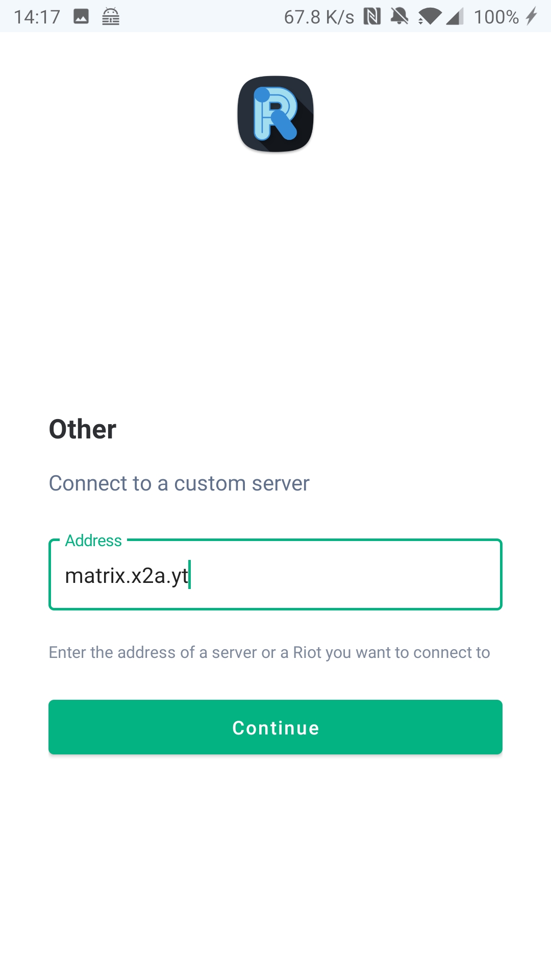
Task: Click the Address floating label
Action: click(x=93, y=541)
